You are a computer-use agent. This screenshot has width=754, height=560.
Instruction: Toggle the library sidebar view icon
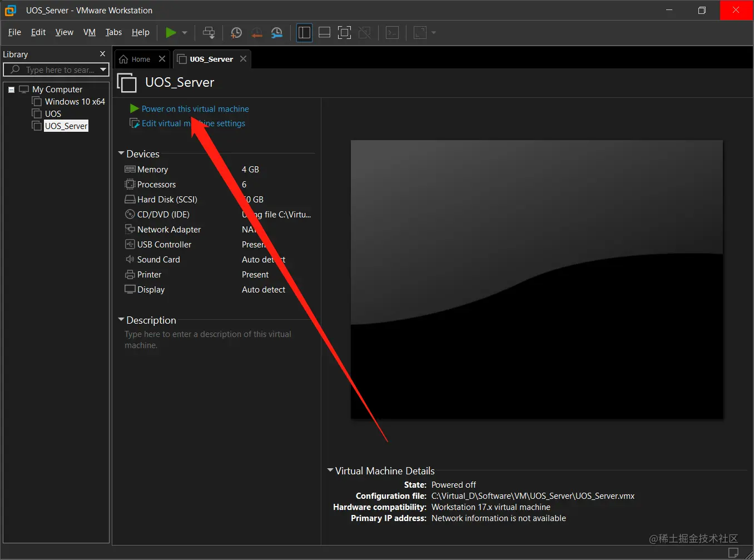(x=304, y=33)
